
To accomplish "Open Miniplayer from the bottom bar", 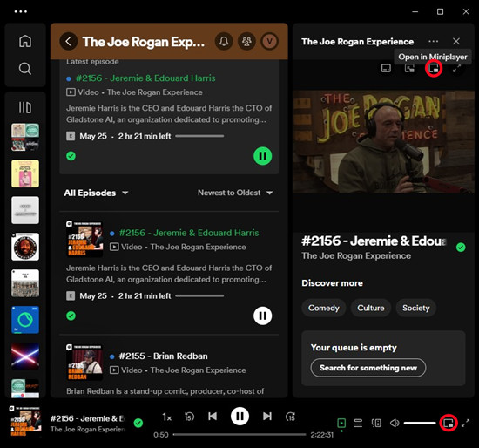I will click(449, 424).
